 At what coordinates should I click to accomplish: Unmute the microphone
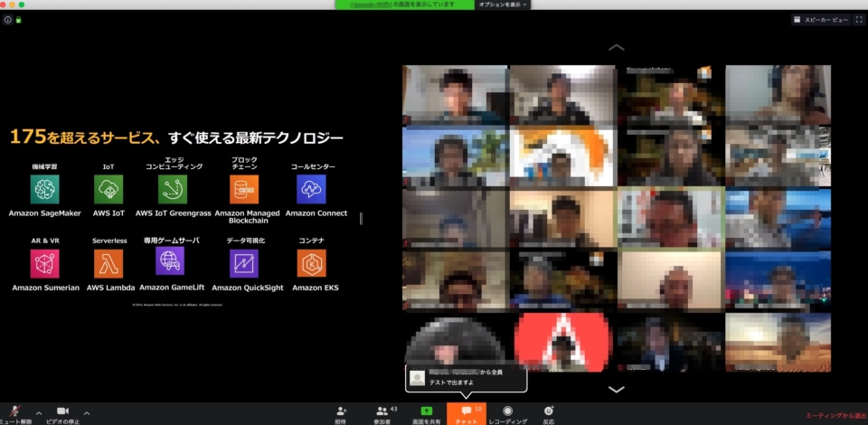pyautogui.click(x=15, y=414)
